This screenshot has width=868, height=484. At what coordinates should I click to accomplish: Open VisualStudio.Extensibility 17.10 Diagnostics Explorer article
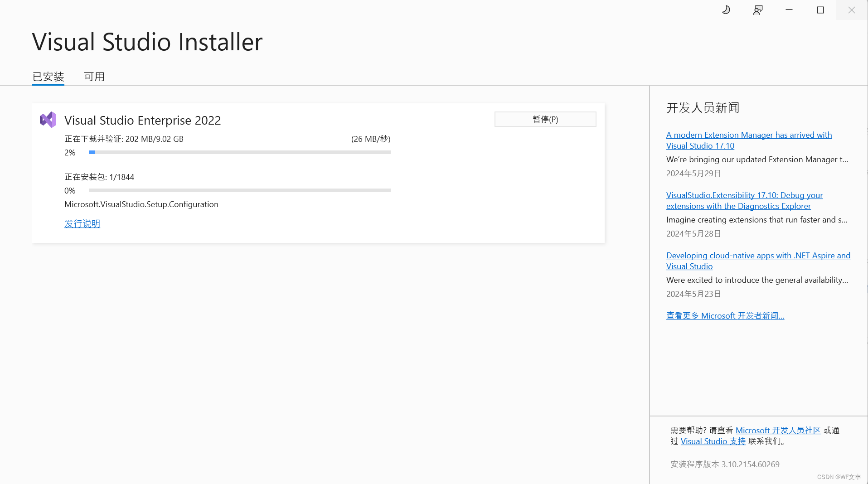point(744,200)
